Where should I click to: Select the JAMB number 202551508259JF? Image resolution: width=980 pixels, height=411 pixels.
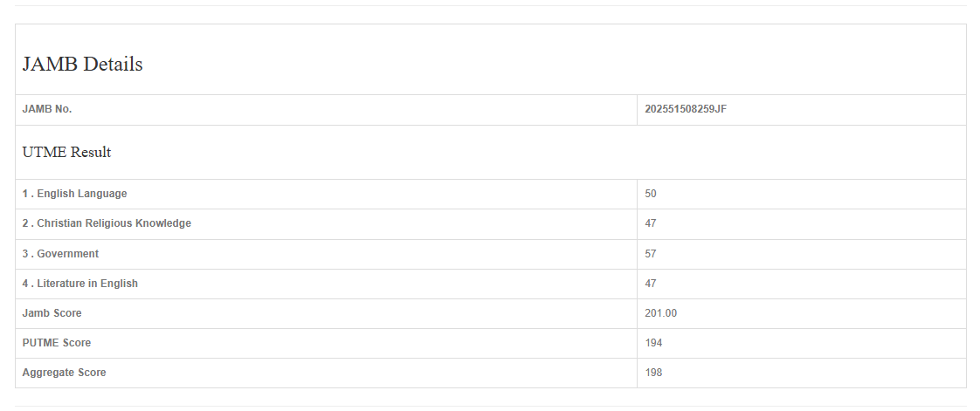click(686, 109)
